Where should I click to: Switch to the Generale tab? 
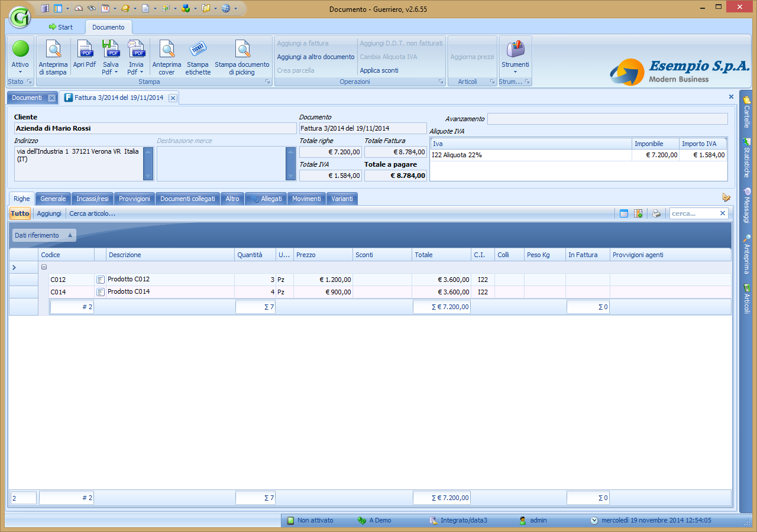pyautogui.click(x=53, y=199)
